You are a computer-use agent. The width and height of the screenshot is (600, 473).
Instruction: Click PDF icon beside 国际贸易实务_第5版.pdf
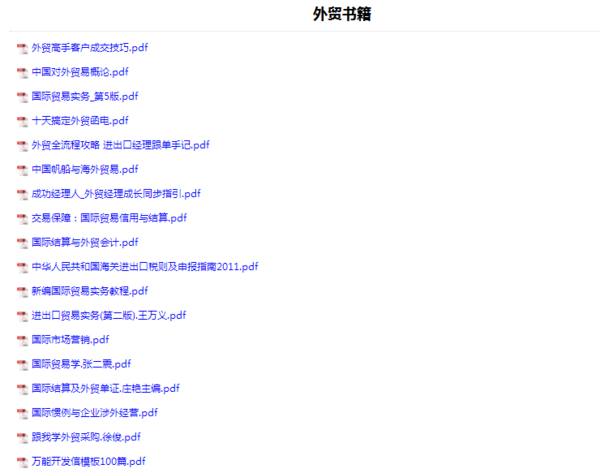(22, 97)
